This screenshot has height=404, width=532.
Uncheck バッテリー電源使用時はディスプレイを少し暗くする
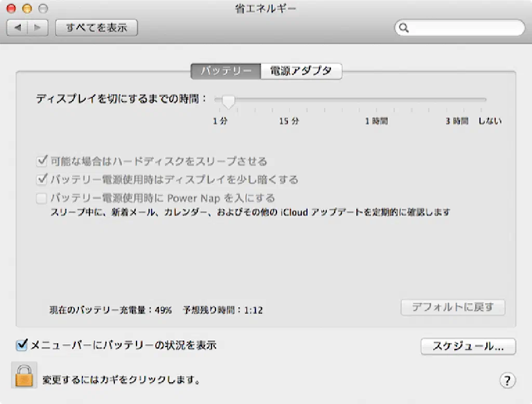tap(42, 180)
